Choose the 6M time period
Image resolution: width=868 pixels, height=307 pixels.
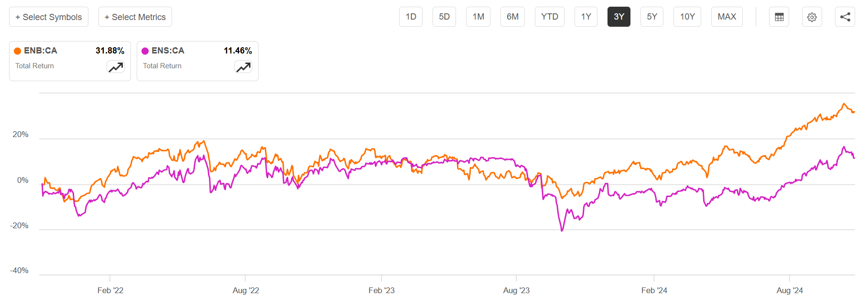(x=512, y=17)
